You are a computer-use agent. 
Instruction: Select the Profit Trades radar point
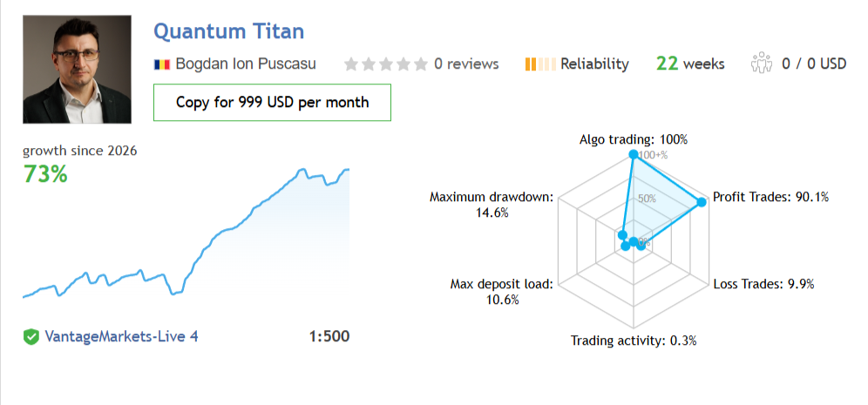702,202
